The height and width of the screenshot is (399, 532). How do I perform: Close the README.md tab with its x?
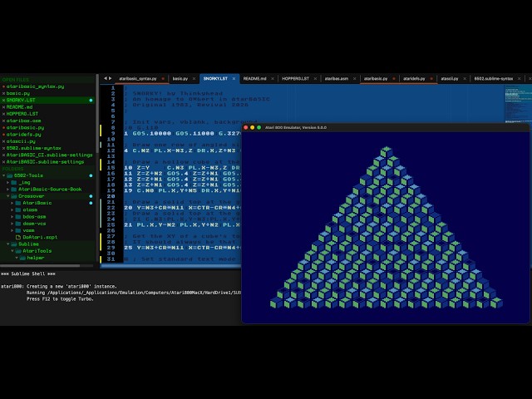click(x=273, y=79)
